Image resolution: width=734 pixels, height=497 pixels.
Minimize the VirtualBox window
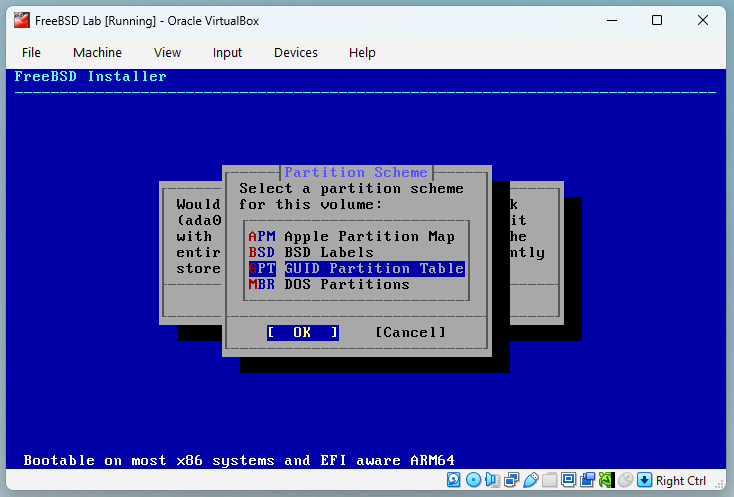click(x=612, y=20)
